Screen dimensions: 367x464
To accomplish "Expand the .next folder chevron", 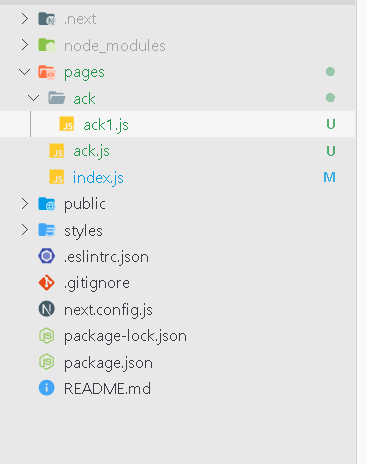I will point(25,19).
